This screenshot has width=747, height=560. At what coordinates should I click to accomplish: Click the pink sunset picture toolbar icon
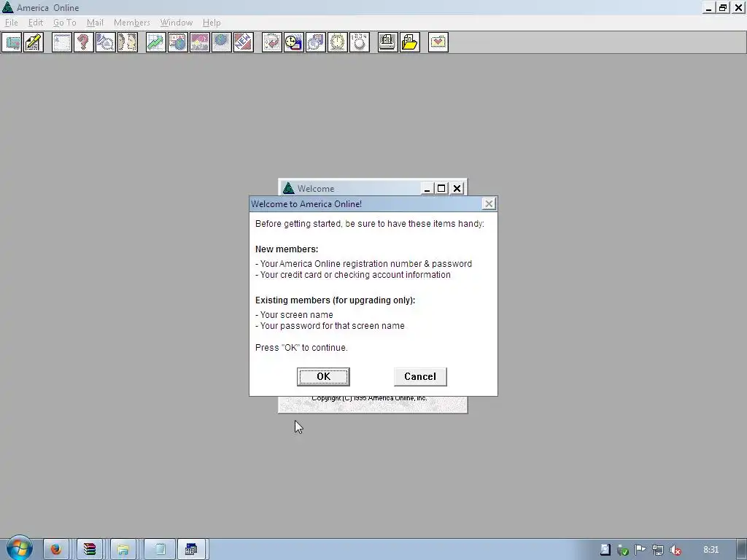[200, 42]
